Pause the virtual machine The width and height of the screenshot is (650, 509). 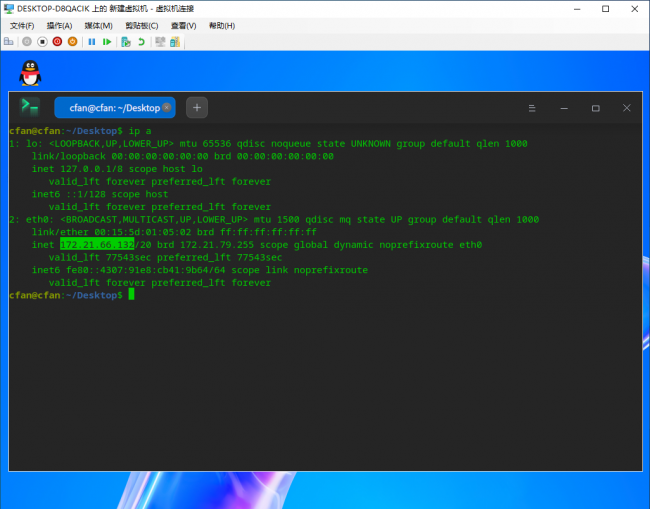click(92, 41)
